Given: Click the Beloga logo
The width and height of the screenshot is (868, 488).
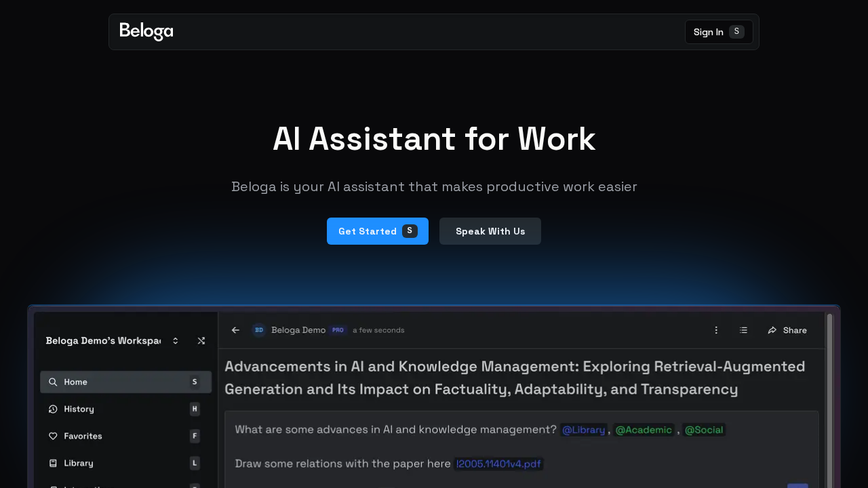Looking at the screenshot, I should click(x=146, y=31).
